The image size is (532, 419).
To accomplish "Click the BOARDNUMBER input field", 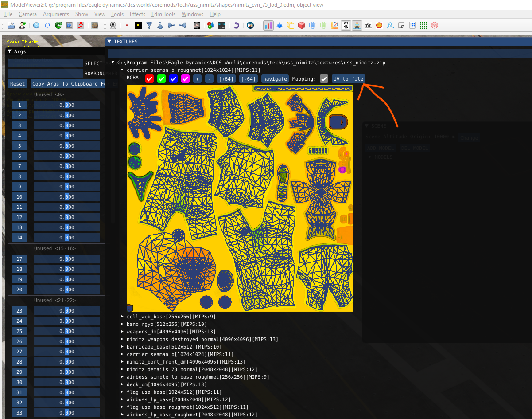I will [x=46, y=73].
